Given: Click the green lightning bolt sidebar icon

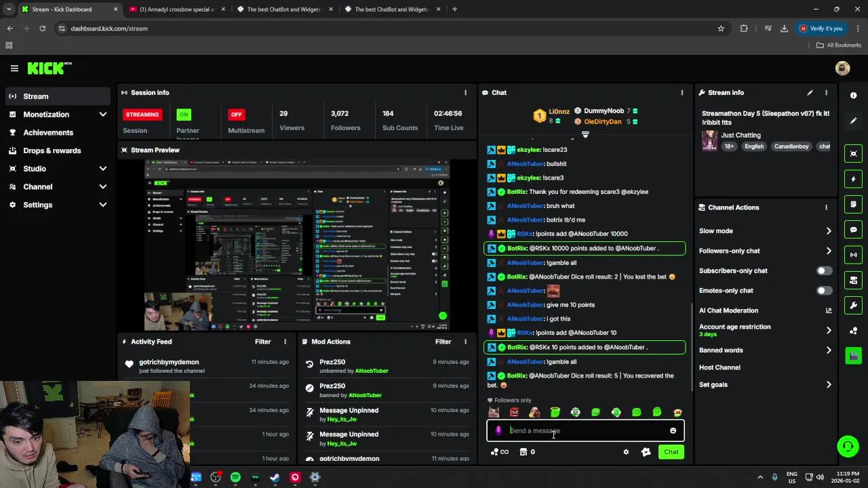Looking at the screenshot, I should (854, 179).
